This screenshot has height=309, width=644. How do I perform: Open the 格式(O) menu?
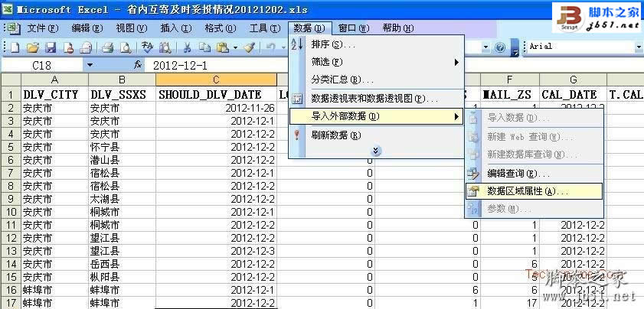click(220, 28)
